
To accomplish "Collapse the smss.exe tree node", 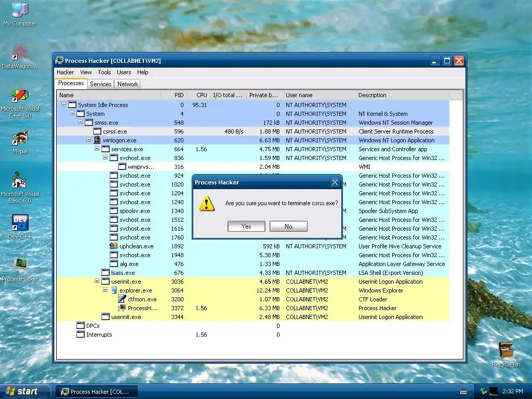I will tap(80, 122).
